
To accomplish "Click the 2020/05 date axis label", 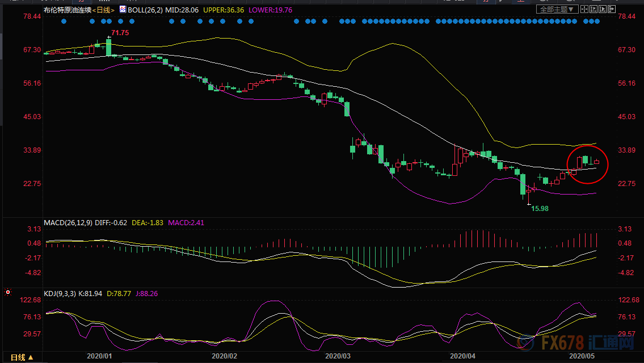I will (582, 356).
